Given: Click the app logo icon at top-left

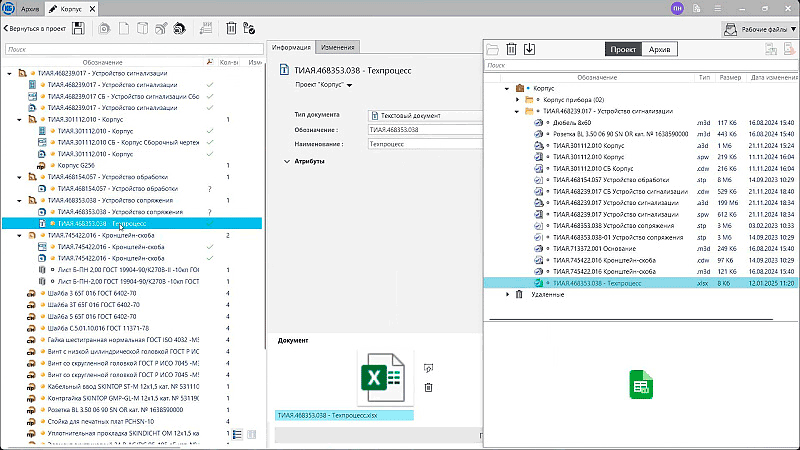Looking at the screenshot, I should [x=8, y=8].
